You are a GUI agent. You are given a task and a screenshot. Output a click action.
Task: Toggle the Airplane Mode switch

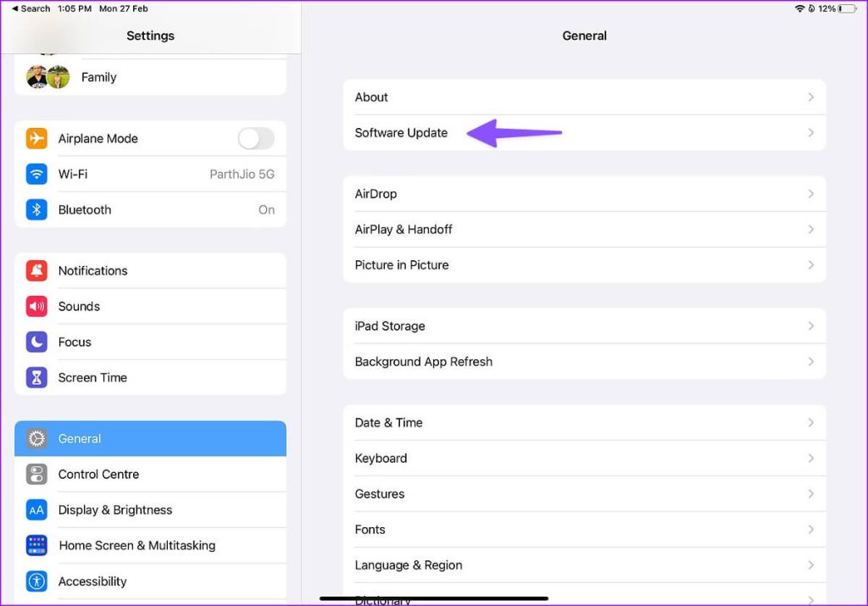(x=256, y=138)
